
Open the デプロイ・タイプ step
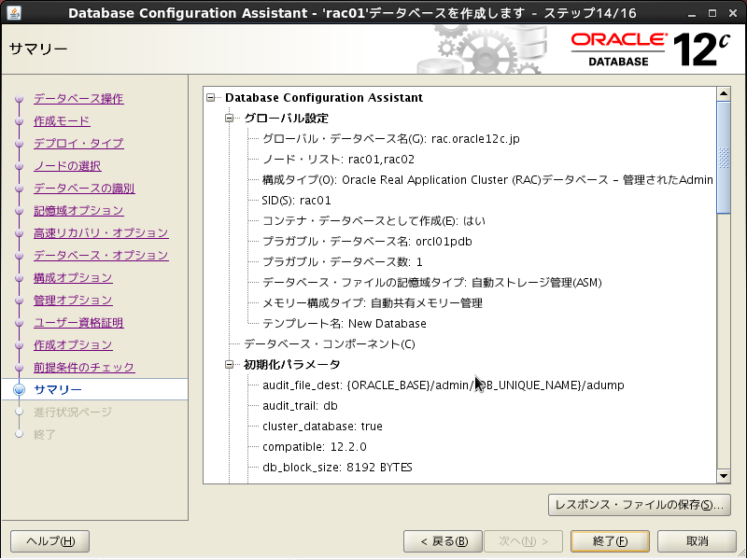click(x=78, y=144)
